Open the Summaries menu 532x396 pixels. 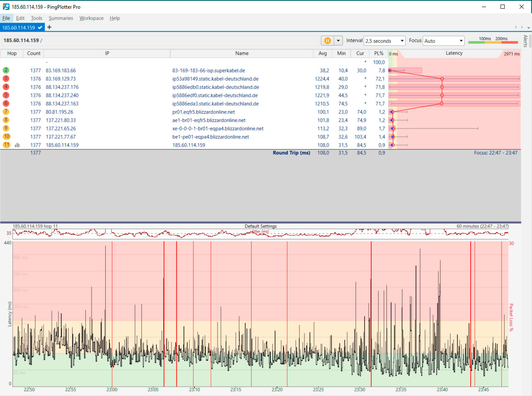(61, 18)
